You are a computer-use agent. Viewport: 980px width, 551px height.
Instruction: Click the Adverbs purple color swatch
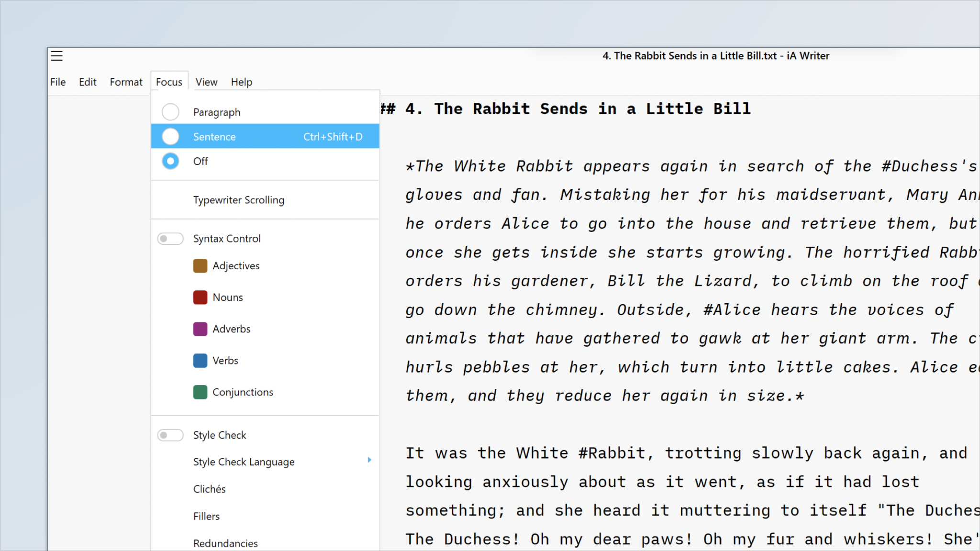pyautogui.click(x=200, y=329)
